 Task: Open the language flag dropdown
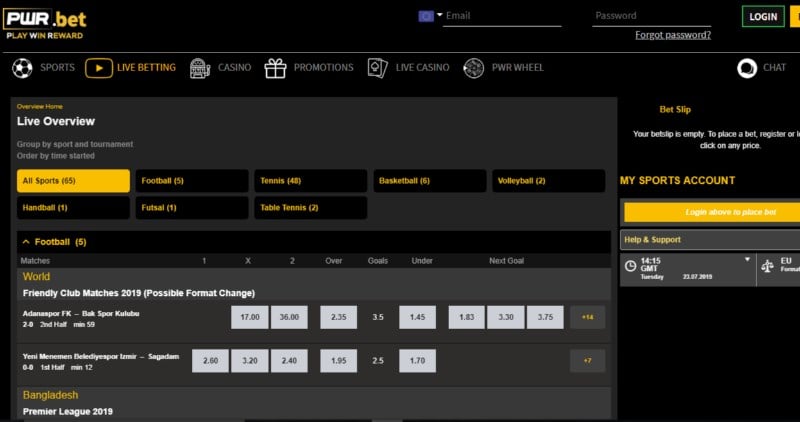tap(430, 16)
